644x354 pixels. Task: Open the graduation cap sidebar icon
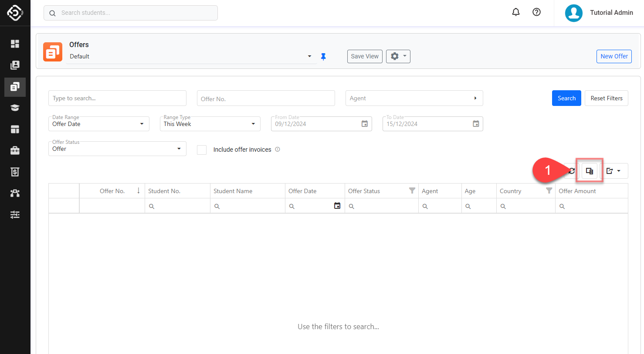pyautogui.click(x=15, y=108)
